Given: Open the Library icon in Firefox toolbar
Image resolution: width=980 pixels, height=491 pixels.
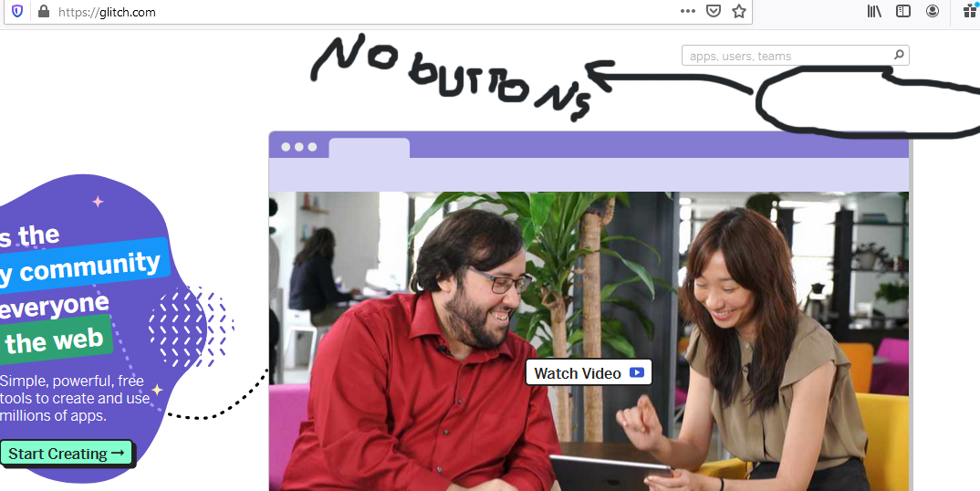Looking at the screenshot, I should 874,11.
